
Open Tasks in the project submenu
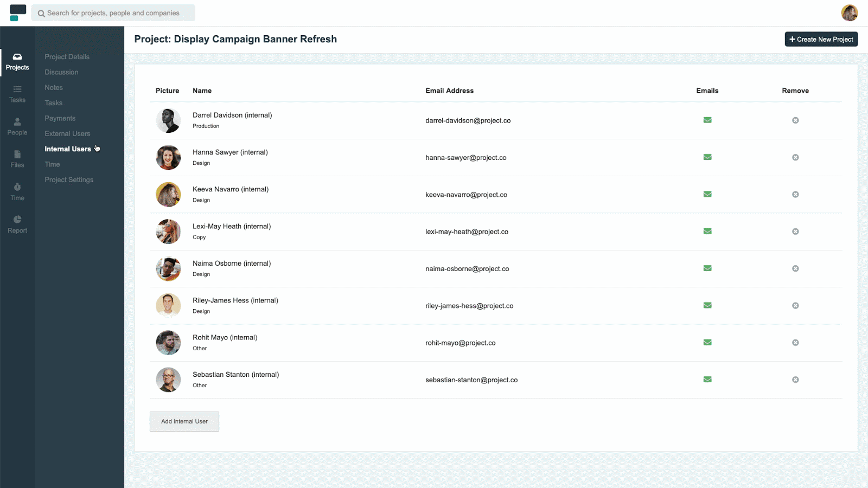pos(54,103)
